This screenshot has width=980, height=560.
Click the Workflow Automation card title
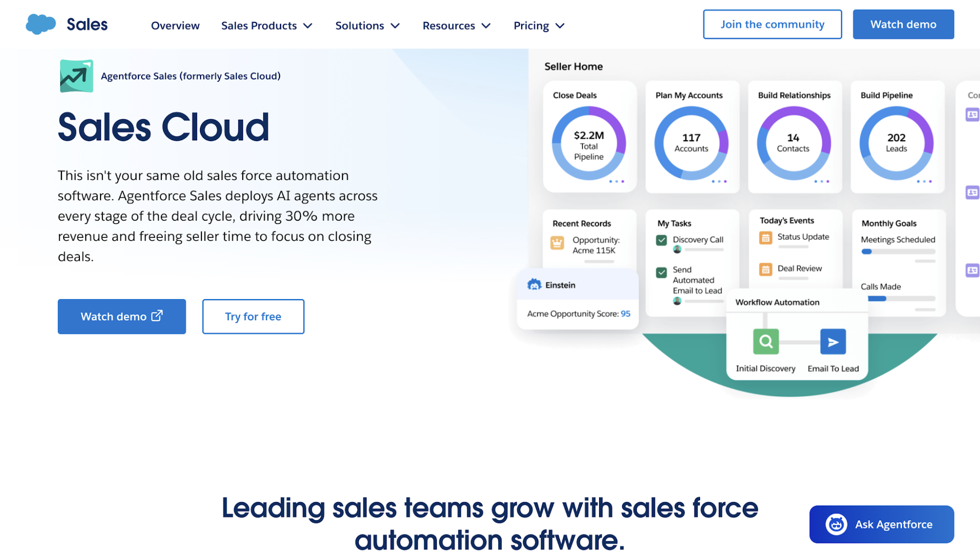click(777, 302)
